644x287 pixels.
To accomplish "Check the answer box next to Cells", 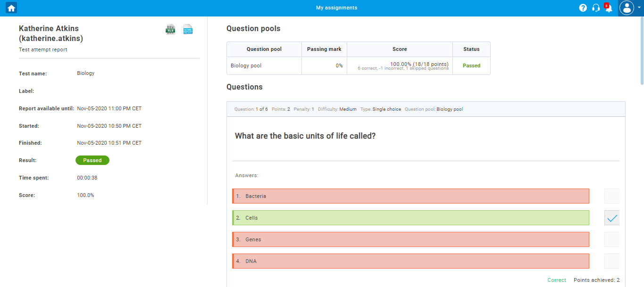I will [611, 217].
